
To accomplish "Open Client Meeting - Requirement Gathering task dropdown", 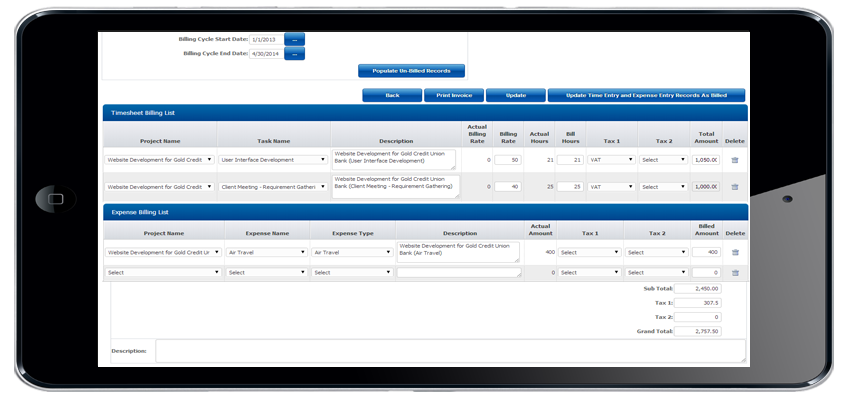I will (273, 186).
